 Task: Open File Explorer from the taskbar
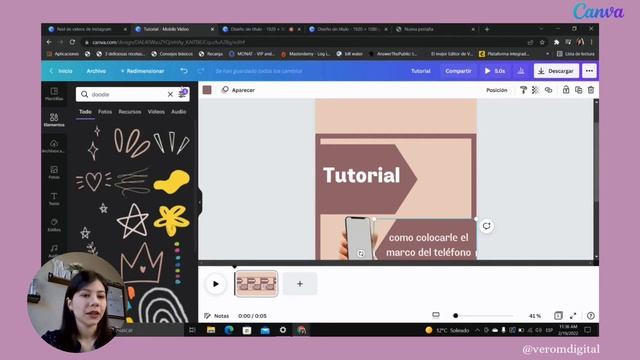[x=211, y=330]
